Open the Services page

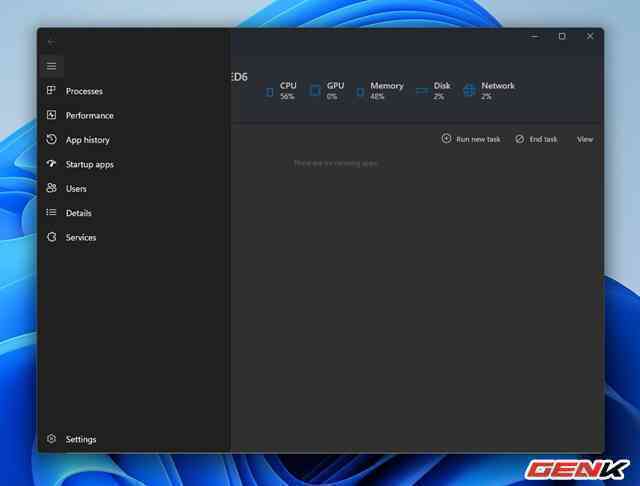81,237
